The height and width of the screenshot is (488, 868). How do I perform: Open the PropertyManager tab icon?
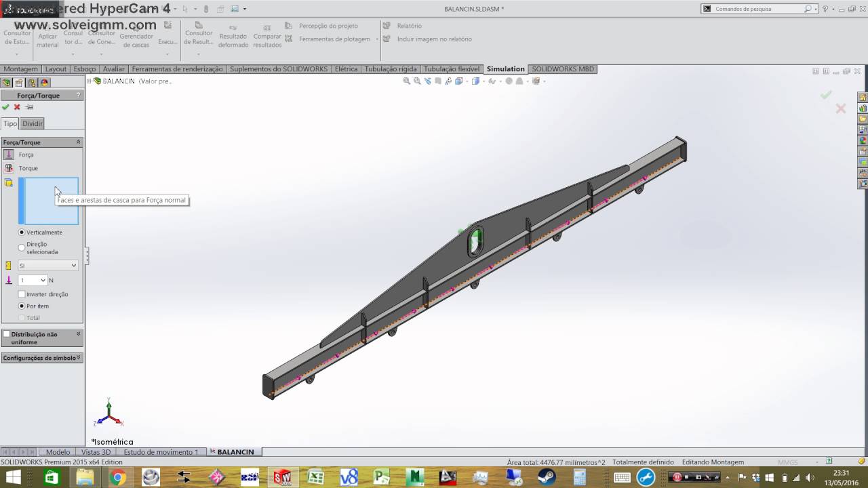[x=19, y=83]
